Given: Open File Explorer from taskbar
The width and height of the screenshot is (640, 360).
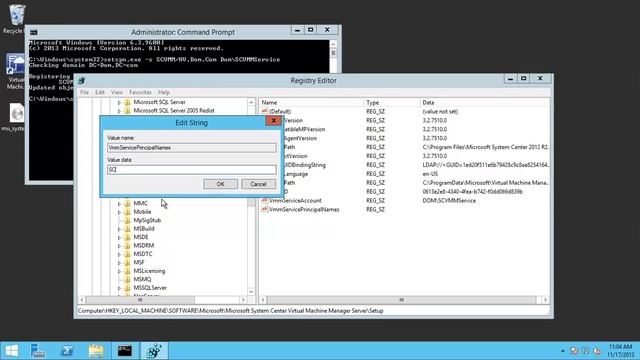Looking at the screenshot, I should (96, 351).
